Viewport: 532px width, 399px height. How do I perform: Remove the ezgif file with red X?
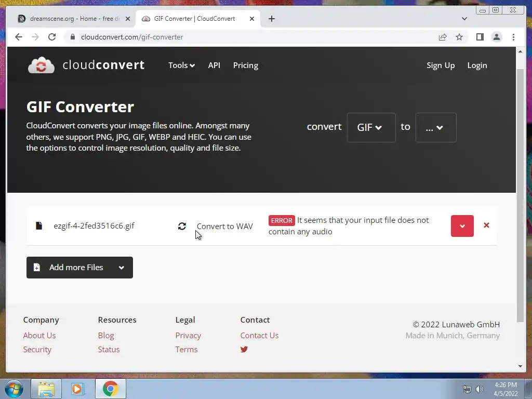(x=486, y=225)
